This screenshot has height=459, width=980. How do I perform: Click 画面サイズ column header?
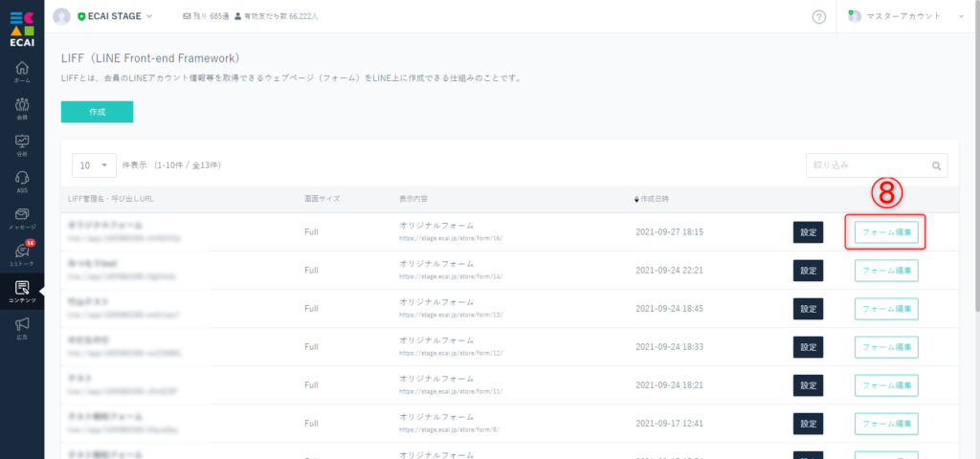[322, 199]
